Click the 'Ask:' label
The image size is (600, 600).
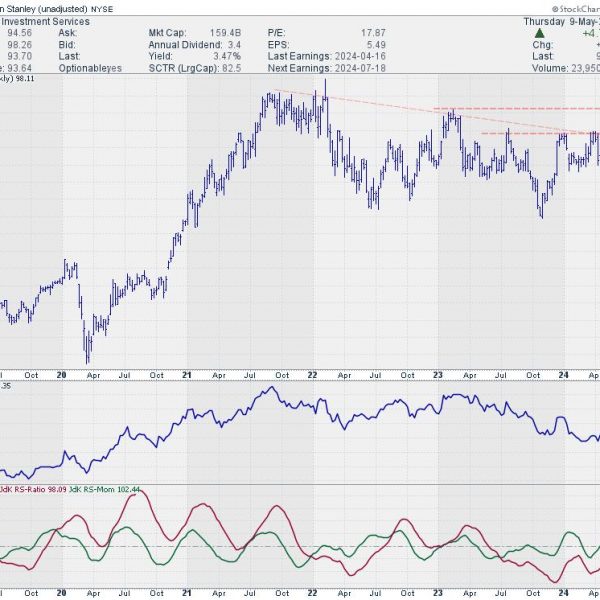pyautogui.click(x=68, y=33)
